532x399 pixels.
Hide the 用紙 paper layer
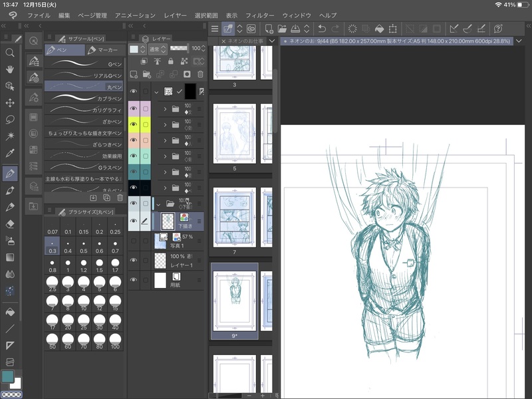tap(134, 281)
